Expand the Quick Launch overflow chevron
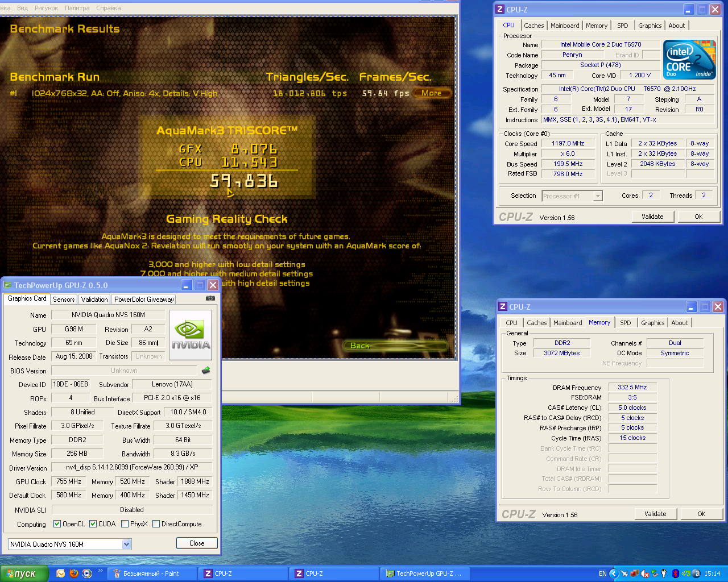This screenshot has width=728, height=582. click(101, 571)
